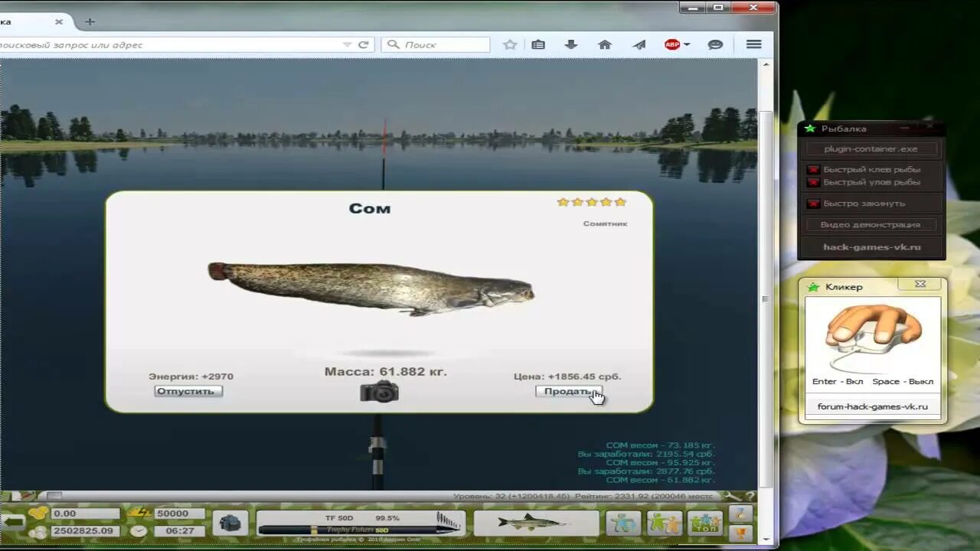Click the Масса: 61.882 кг. text
The width and height of the screenshot is (980, 551).
pos(385,372)
